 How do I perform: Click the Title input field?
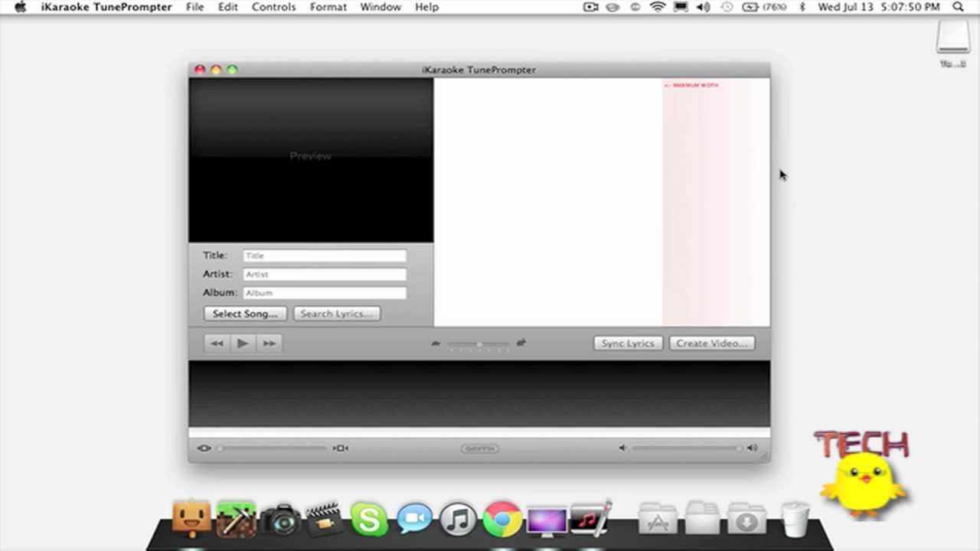(325, 256)
